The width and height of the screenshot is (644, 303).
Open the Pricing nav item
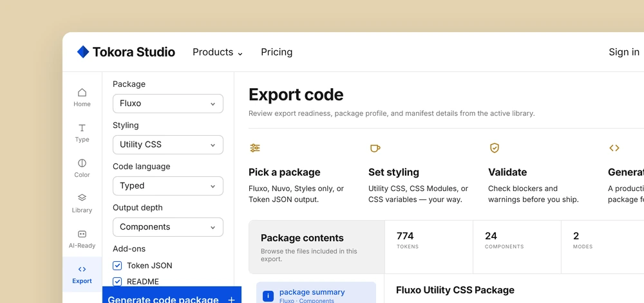[x=277, y=52]
